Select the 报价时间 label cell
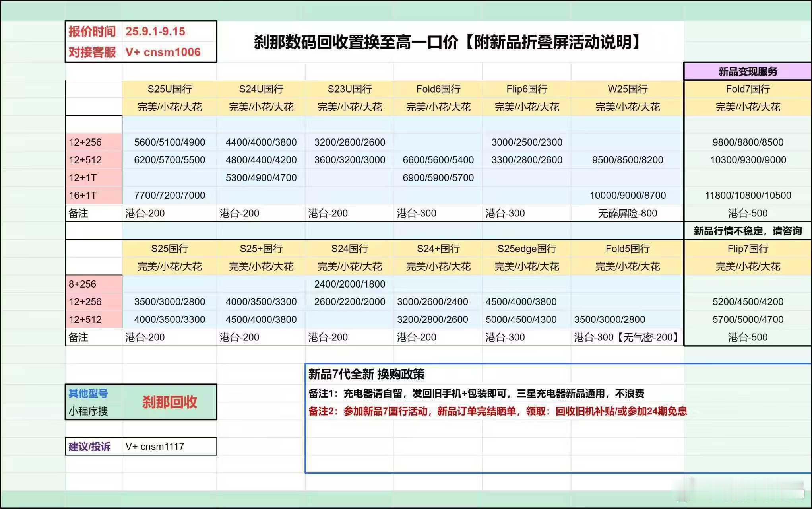812x509 pixels. pos(93,31)
